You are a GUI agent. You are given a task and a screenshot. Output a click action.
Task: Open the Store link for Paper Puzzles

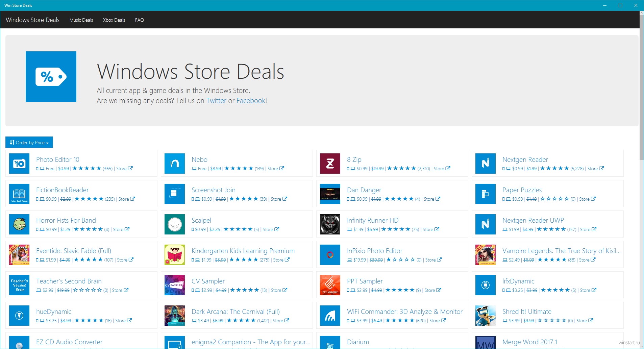coord(588,199)
